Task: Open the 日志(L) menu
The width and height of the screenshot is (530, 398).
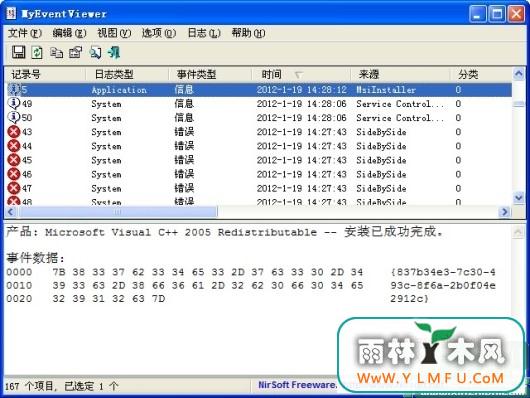Action: (204, 33)
